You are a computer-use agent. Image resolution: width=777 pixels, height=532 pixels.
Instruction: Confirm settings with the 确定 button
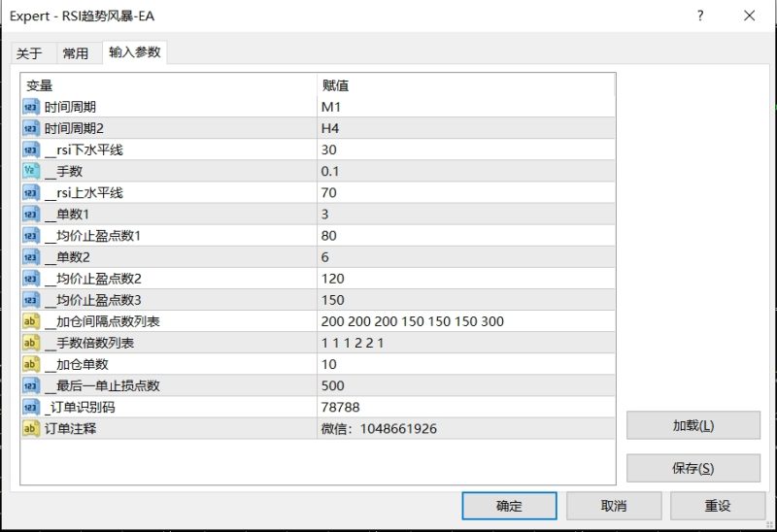tap(509, 506)
